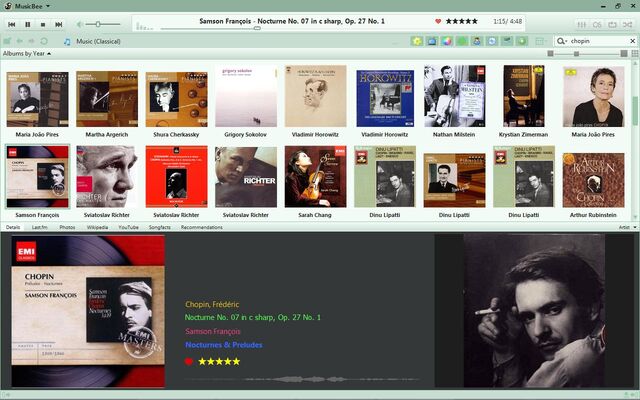640x400 pixels.
Task: Switch to the Details tab
Action: [13, 227]
